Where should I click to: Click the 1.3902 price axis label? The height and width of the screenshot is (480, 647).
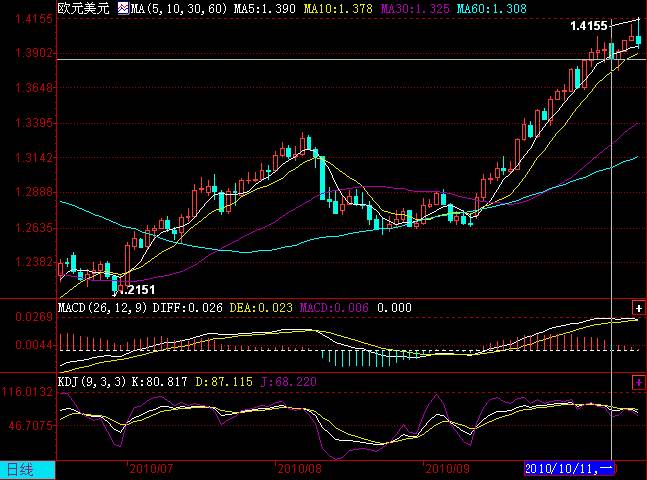(34, 53)
